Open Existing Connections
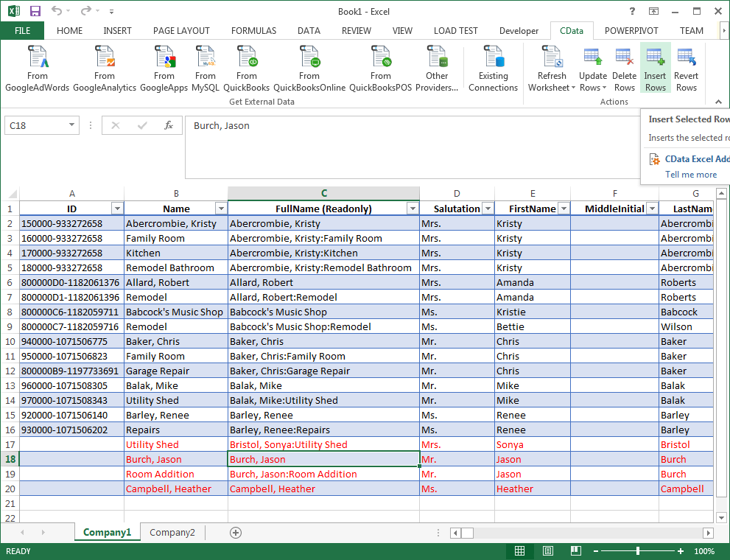This screenshot has width=730, height=560. pyautogui.click(x=493, y=69)
